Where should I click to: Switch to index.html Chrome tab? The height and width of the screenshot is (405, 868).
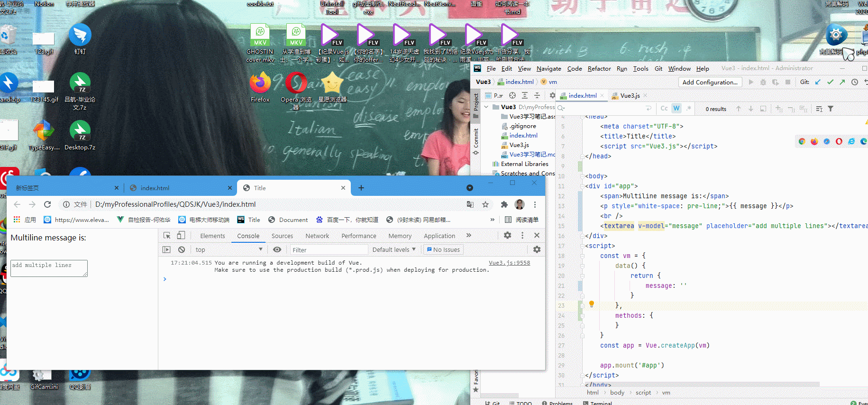point(181,188)
